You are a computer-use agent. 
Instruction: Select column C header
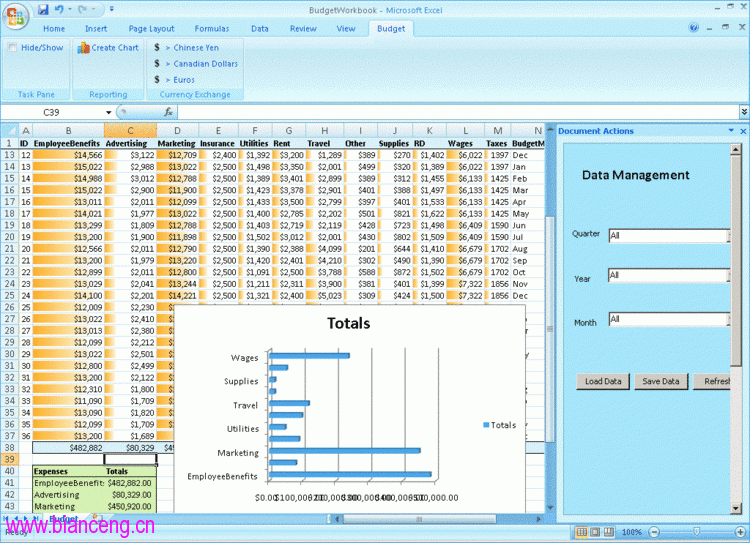click(130, 131)
